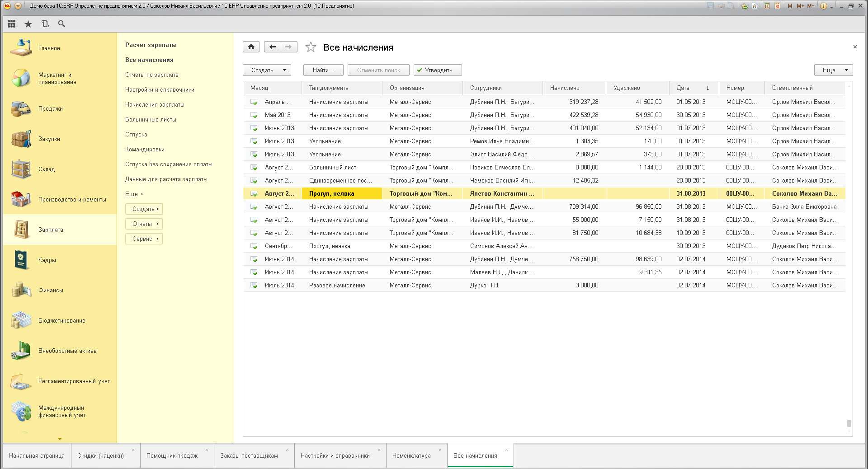Open the info (i) help icon
This screenshot has width=868, height=469.
pyautogui.click(x=824, y=6)
